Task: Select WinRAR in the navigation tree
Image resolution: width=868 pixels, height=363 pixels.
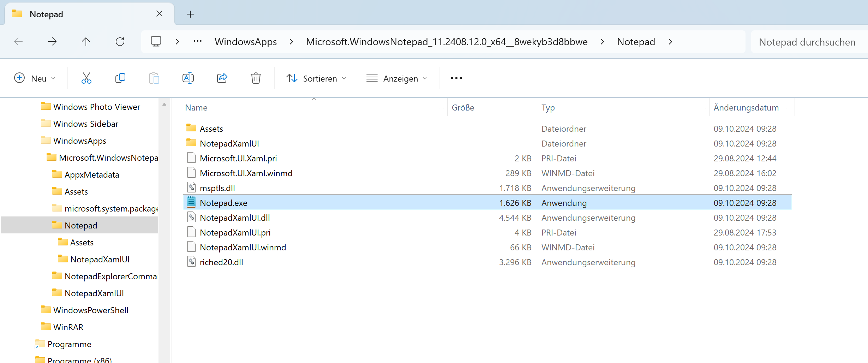Action: coord(68,327)
